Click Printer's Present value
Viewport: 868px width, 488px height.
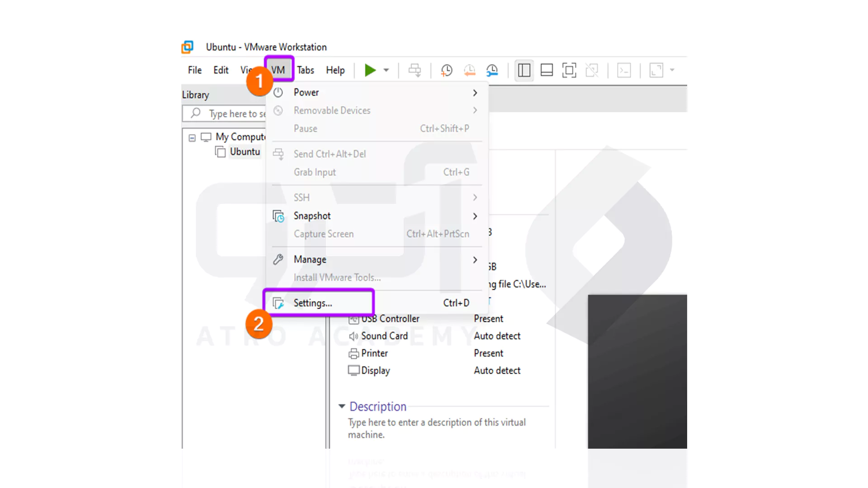pos(489,353)
